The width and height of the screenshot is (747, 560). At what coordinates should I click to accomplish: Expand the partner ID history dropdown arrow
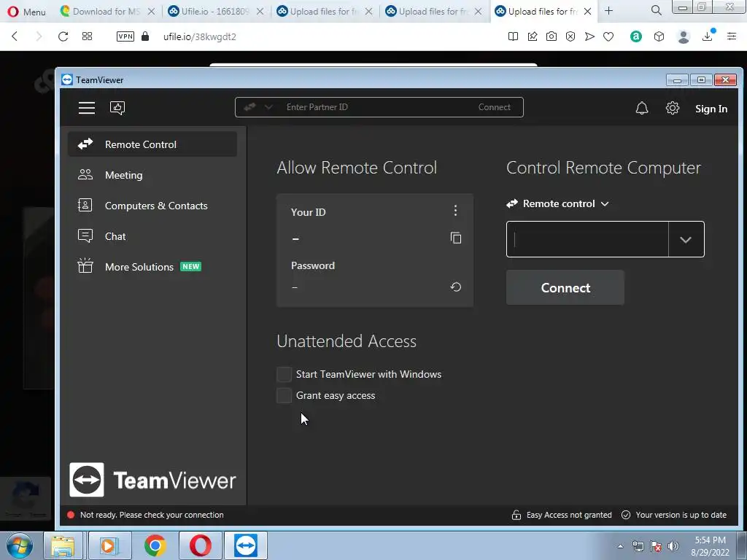686,239
